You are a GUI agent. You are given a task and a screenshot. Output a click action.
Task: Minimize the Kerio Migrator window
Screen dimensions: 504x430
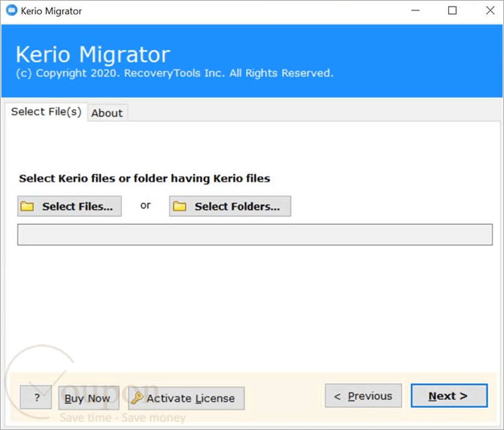[416, 11]
